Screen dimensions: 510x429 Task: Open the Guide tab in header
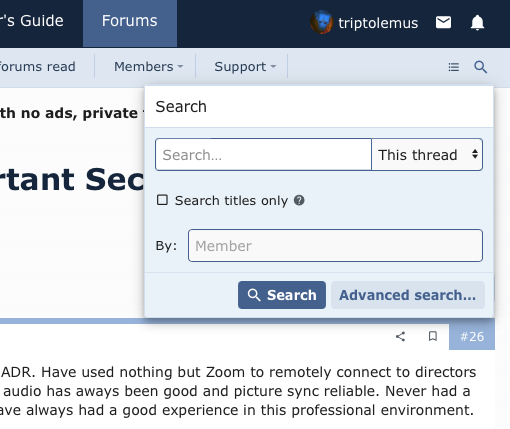32,21
